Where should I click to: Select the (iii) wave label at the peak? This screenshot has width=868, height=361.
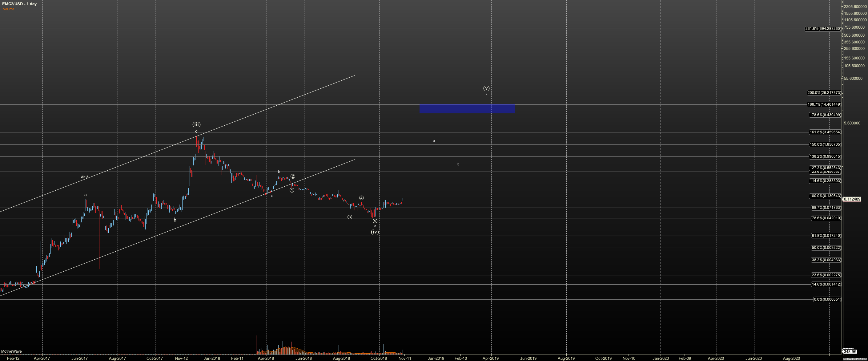tap(196, 124)
